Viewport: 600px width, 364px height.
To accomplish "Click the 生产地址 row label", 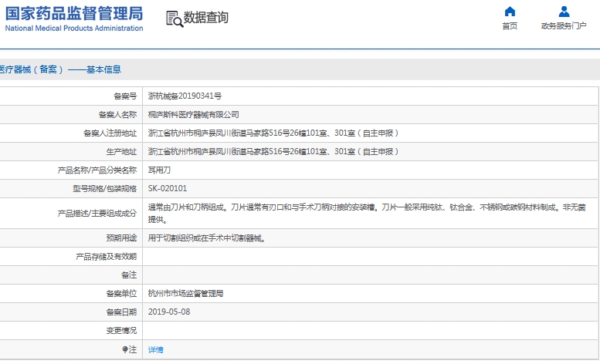I will pyautogui.click(x=121, y=152).
